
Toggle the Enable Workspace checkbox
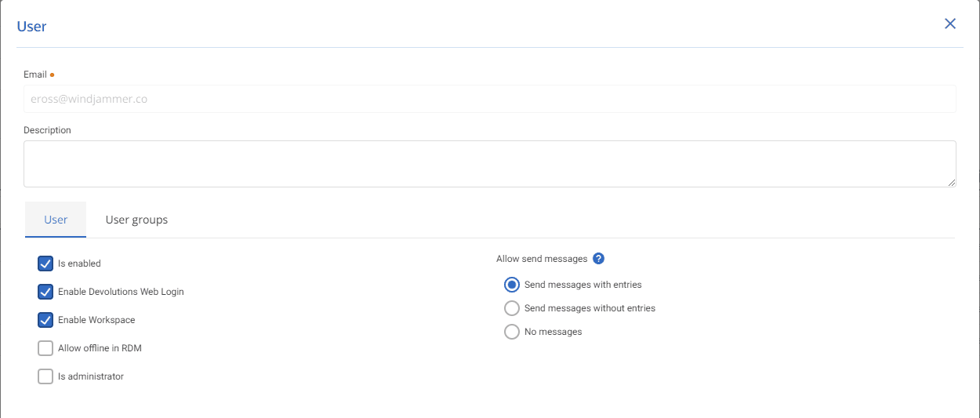45,320
